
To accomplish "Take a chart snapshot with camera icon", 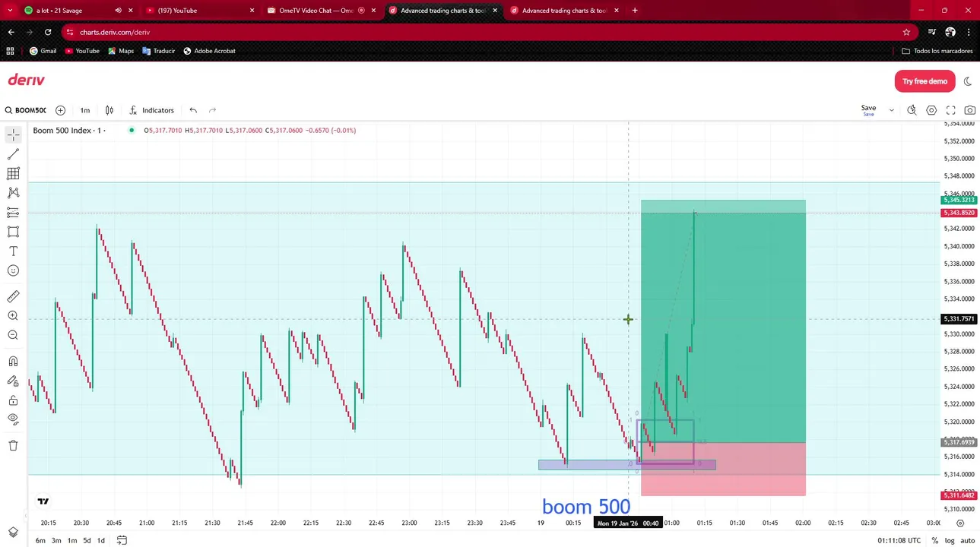I will click(970, 110).
